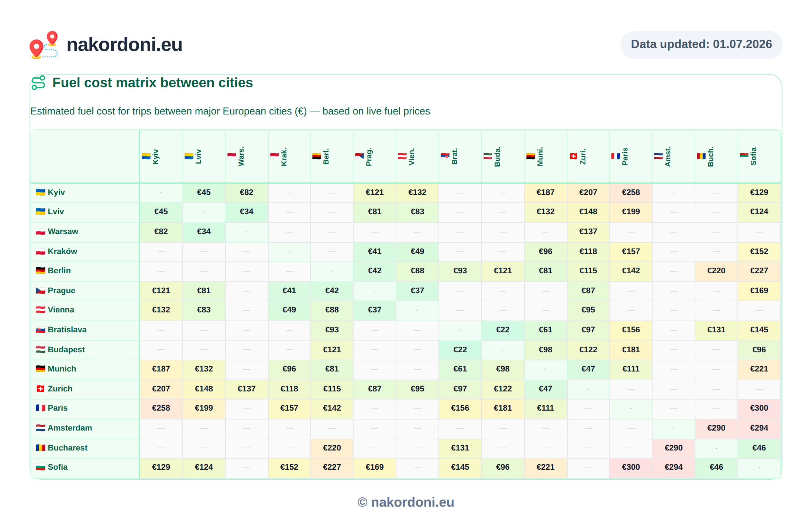Click the €258 cell in the Kyiv row
This screenshot has height=531, width=812.
coord(631,192)
